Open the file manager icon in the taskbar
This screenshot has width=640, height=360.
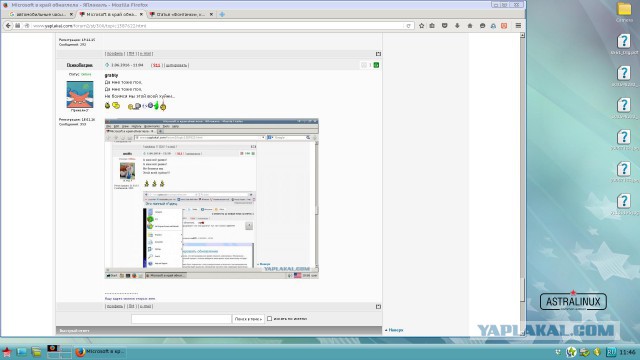(x=36, y=352)
